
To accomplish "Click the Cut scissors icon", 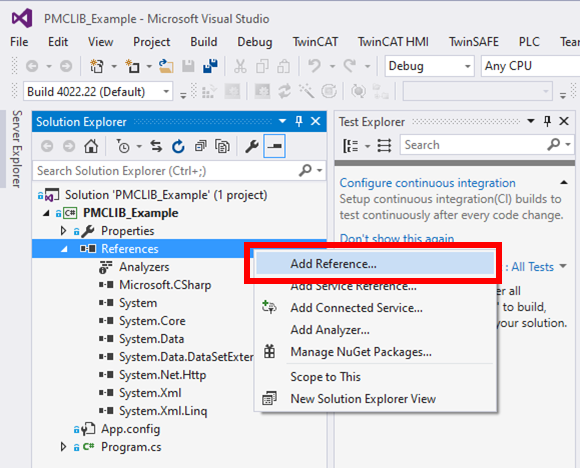I will (240, 66).
